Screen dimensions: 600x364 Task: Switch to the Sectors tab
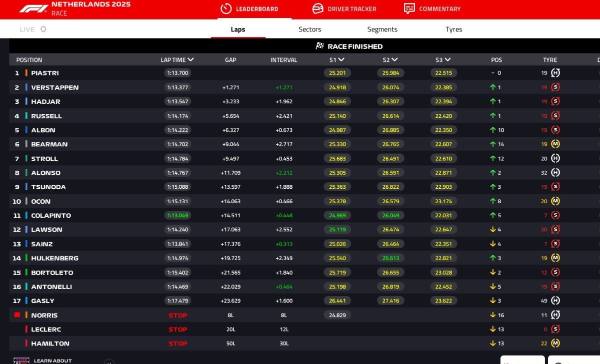point(309,29)
